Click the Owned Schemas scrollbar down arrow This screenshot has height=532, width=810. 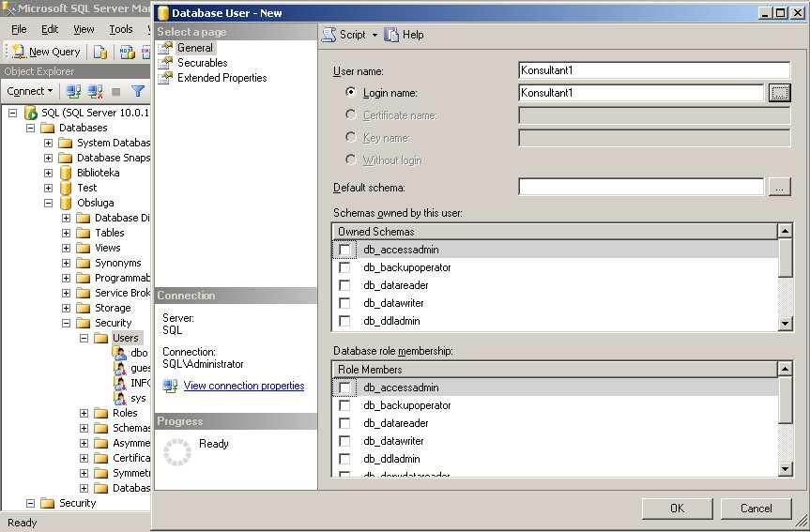[x=786, y=324]
